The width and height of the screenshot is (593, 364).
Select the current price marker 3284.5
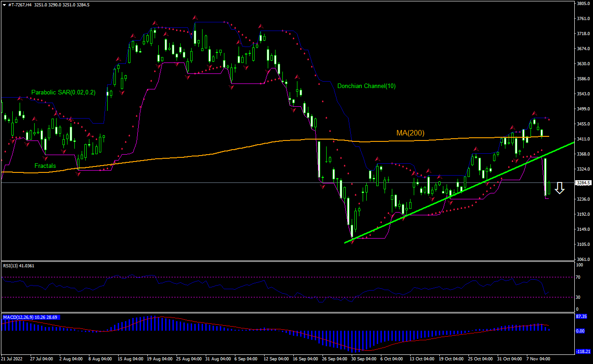click(x=584, y=182)
